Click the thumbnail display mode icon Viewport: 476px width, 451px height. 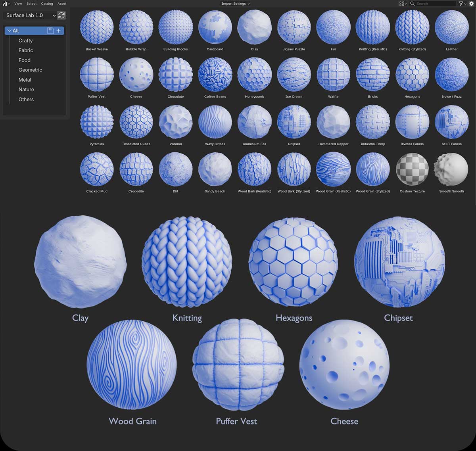[401, 4]
